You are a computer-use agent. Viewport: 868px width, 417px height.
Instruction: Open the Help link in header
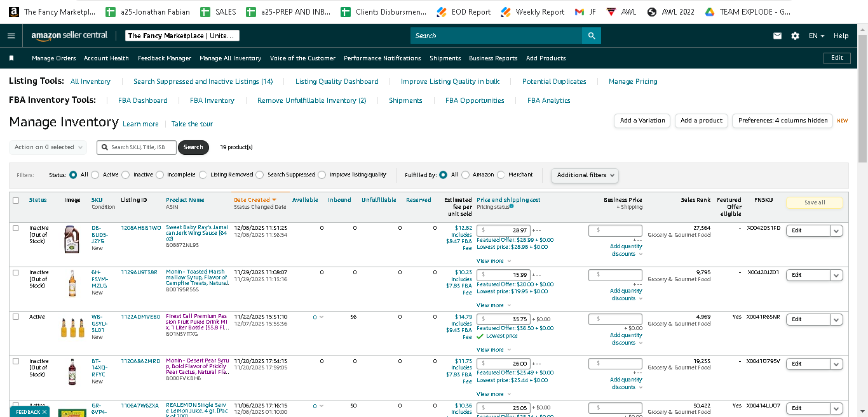click(x=841, y=36)
